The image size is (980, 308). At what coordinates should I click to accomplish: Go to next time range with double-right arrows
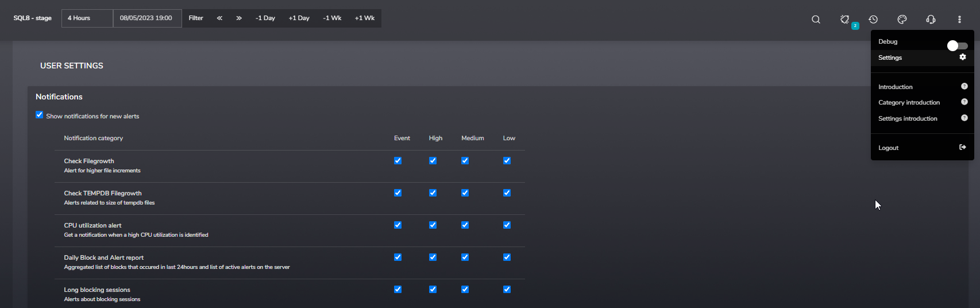tap(239, 18)
